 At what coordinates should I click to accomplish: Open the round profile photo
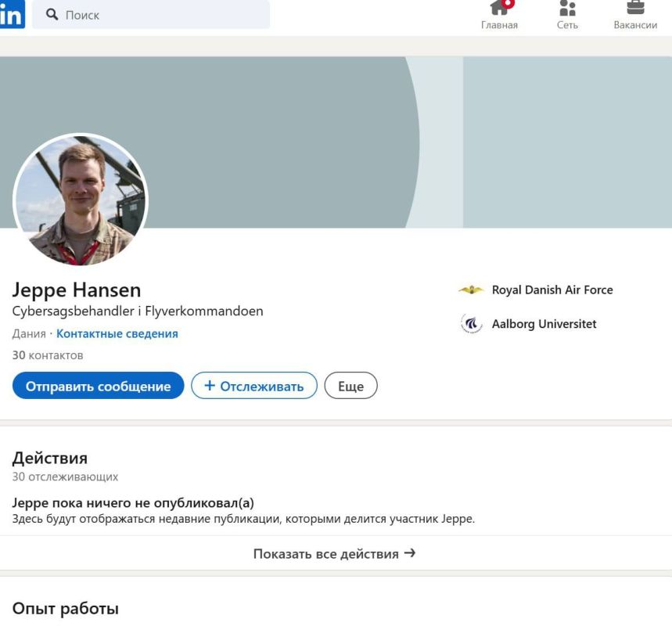pos(81,200)
